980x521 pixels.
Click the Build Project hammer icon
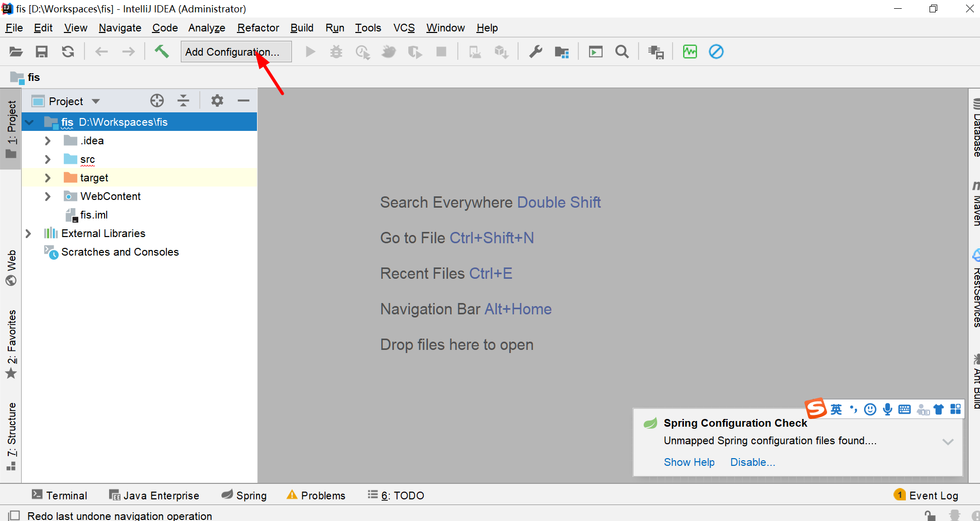coord(162,51)
